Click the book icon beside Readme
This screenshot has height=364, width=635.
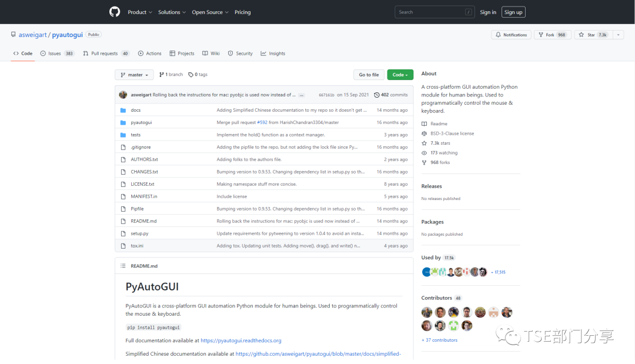(424, 124)
